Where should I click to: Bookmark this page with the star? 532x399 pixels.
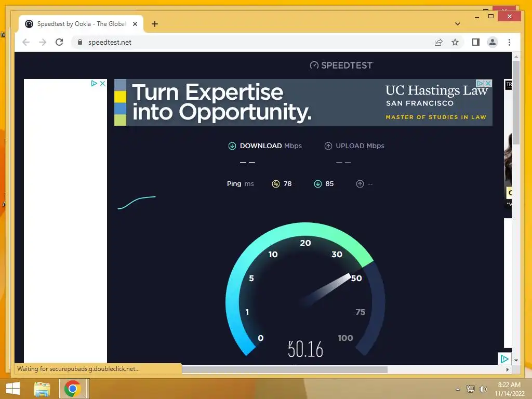pyautogui.click(x=455, y=42)
